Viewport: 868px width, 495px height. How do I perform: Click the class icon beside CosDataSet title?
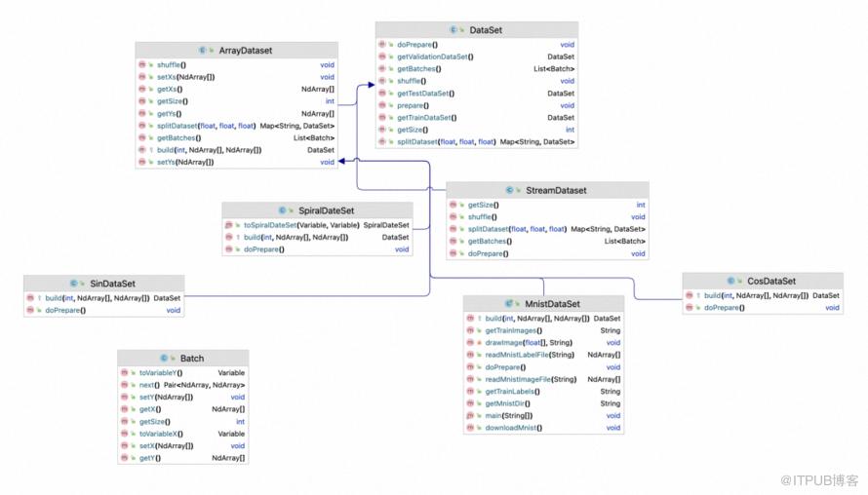coord(730,281)
